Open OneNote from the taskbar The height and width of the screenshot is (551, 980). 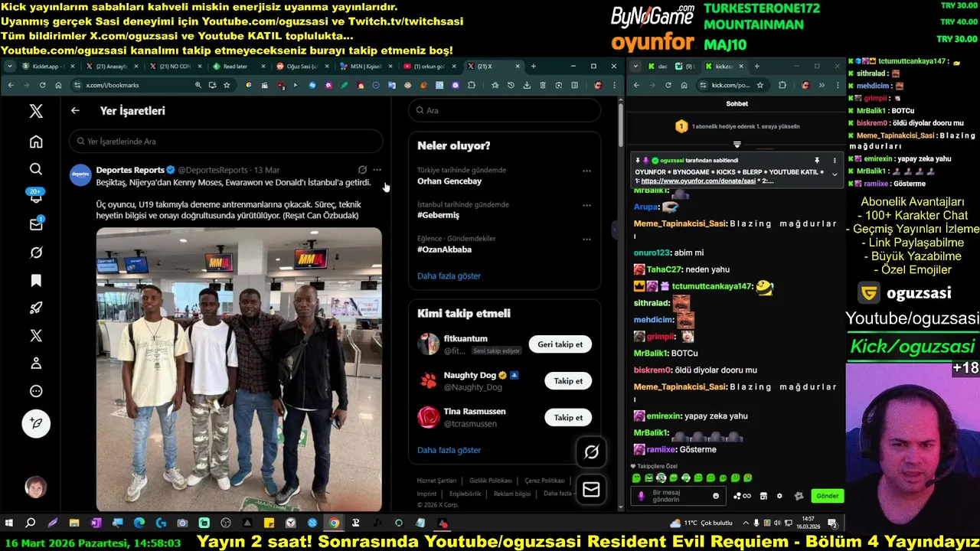96,523
